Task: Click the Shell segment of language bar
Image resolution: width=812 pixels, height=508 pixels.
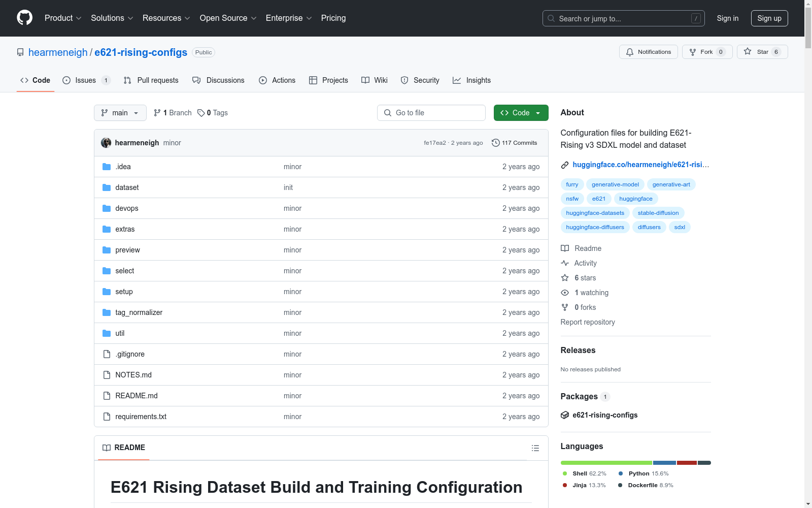Action: coord(606,463)
